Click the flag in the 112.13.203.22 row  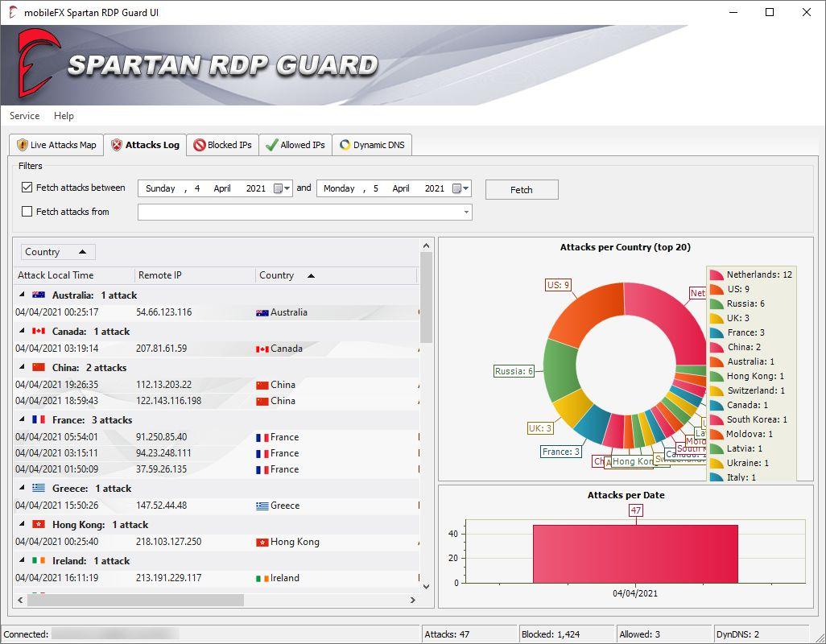pyautogui.click(x=262, y=386)
